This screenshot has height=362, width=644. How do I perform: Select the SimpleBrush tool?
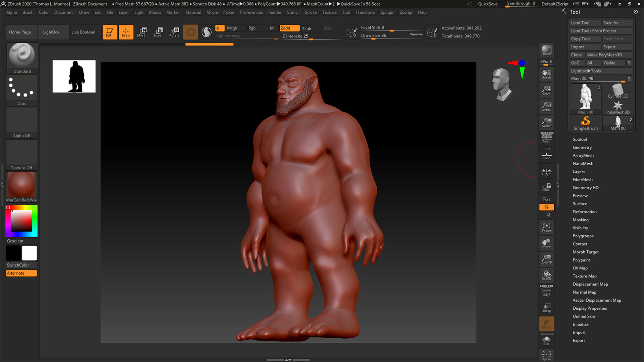pos(586,123)
